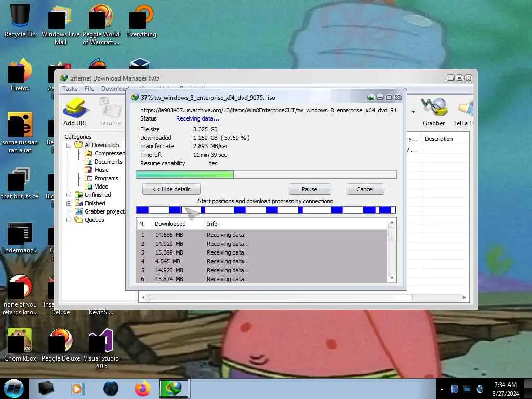Click the Pause button

pyautogui.click(x=310, y=189)
